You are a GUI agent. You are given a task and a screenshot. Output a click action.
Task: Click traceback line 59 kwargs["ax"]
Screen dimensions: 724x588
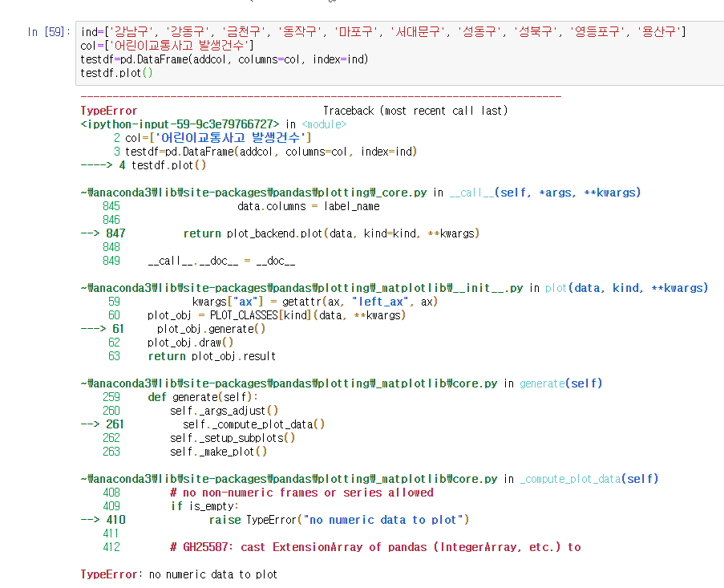273,302
